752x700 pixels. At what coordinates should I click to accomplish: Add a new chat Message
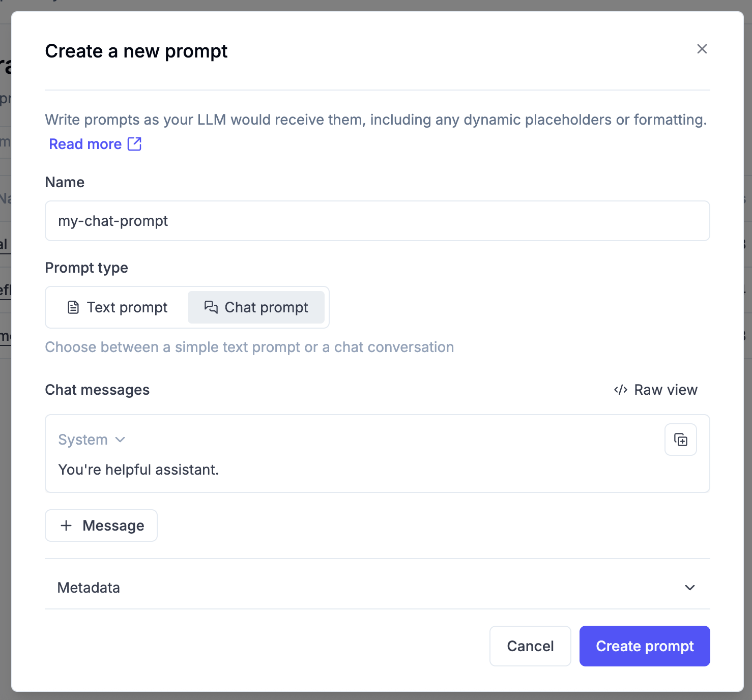pos(101,526)
